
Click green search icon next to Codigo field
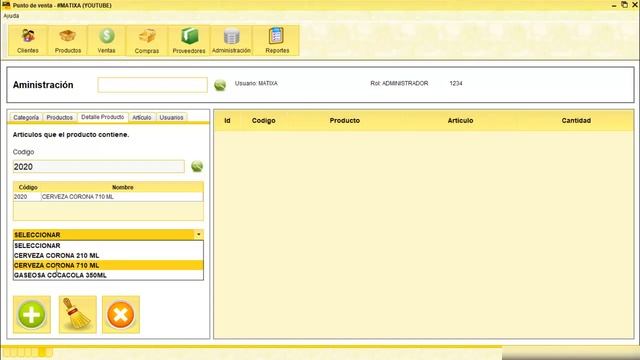click(197, 166)
